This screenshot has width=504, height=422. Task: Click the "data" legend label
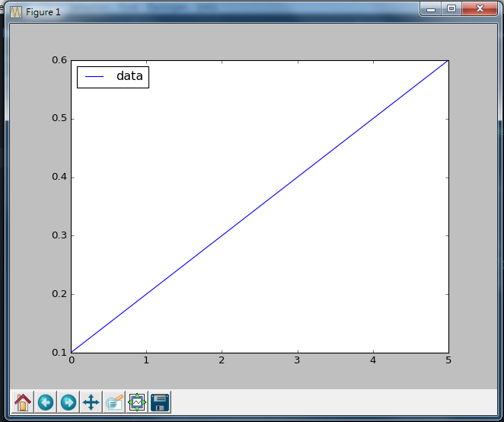tap(129, 76)
